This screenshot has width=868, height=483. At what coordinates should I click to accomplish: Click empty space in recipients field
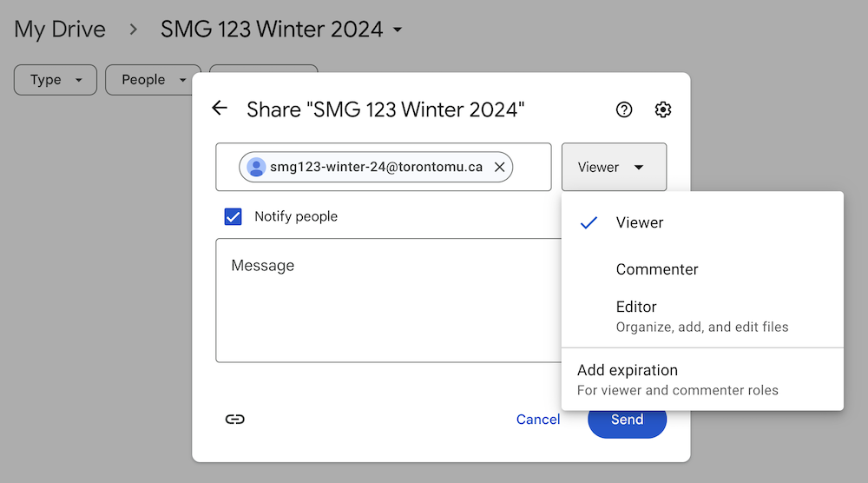(x=531, y=168)
